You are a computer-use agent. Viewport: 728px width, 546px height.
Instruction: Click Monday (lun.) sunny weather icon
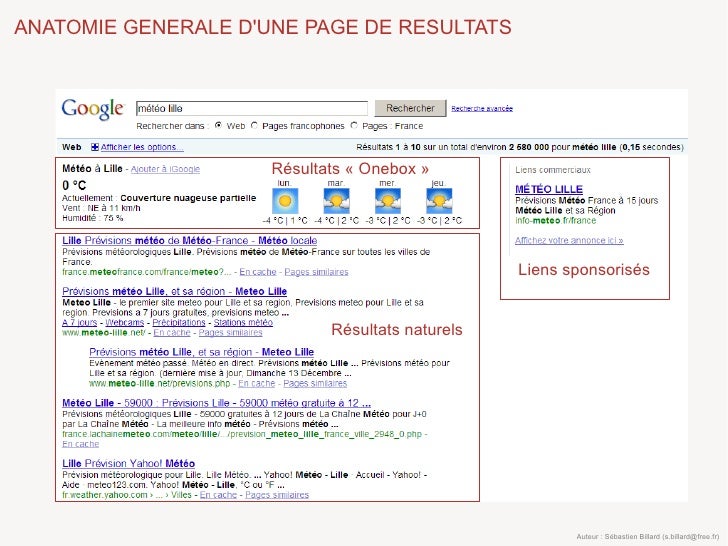tap(285, 201)
